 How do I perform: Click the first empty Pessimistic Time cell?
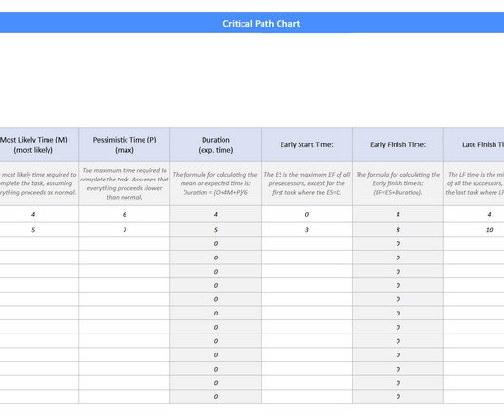pos(125,243)
